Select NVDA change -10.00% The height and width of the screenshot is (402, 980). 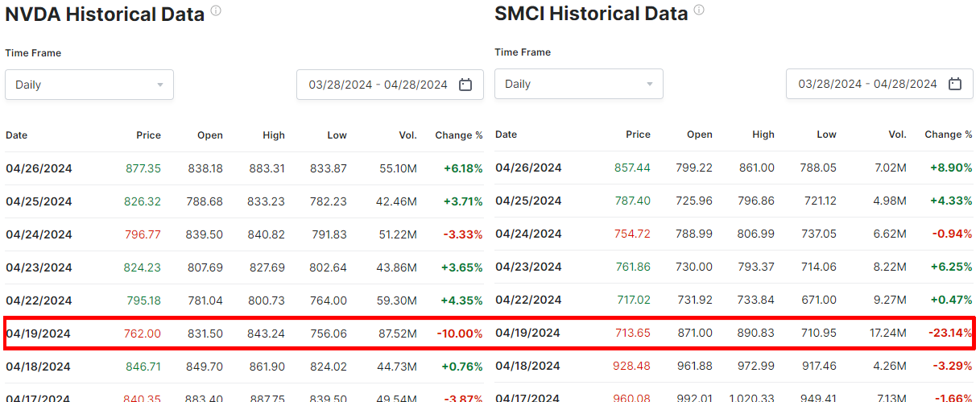[460, 334]
